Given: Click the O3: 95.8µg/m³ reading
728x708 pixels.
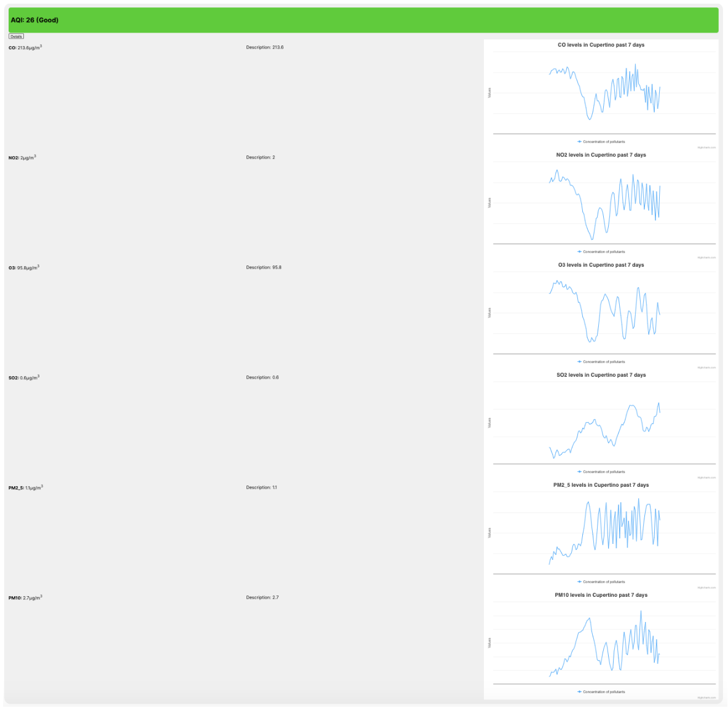Looking at the screenshot, I should pyautogui.click(x=24, y=267).
